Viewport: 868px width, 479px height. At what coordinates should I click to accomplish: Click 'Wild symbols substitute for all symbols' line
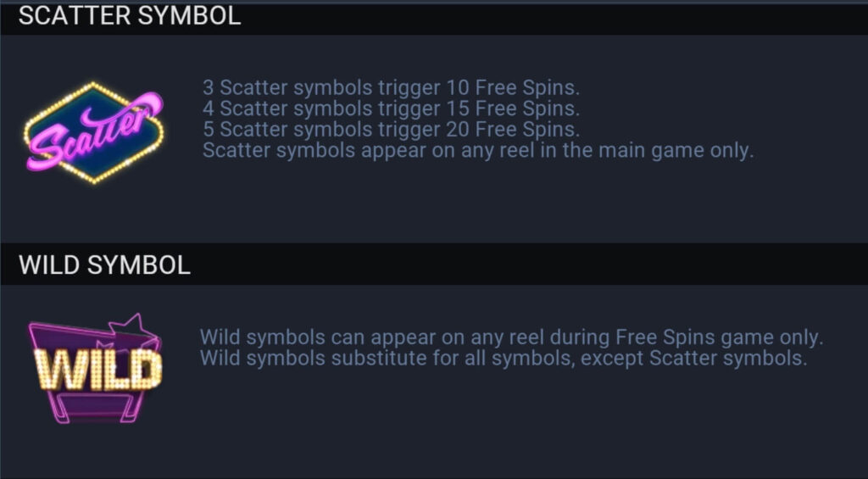504,359
